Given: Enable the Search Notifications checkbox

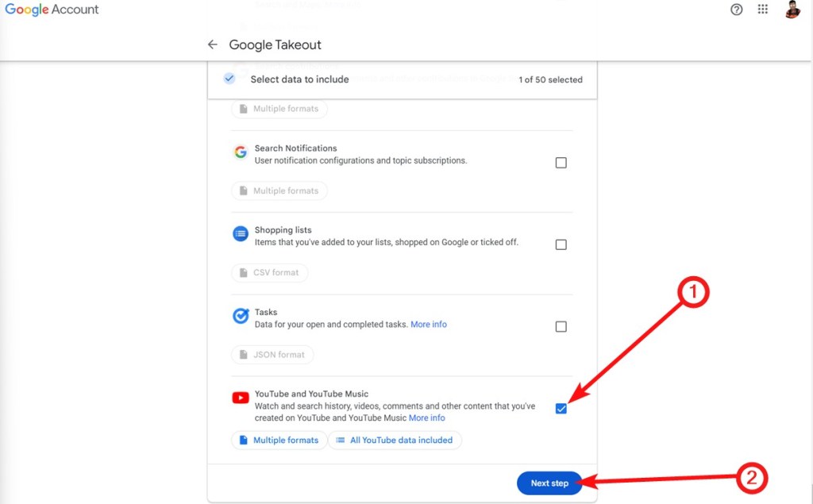Looking at the screenshot, I should pos(561,163).
